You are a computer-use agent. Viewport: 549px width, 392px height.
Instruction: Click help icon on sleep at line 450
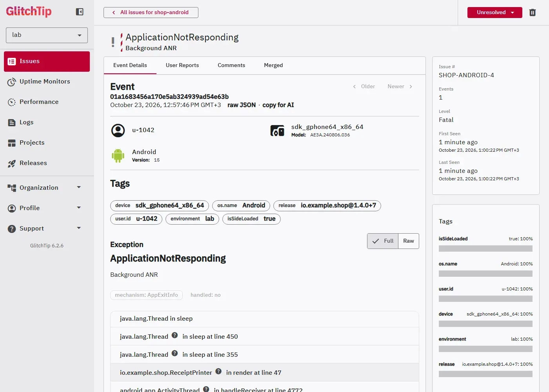[x=175, y=336]
